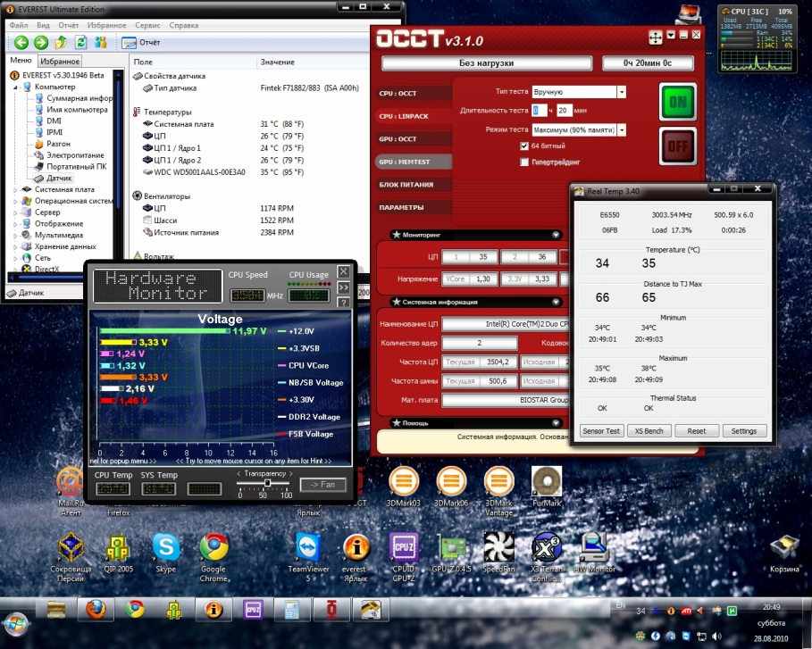Select the GPU : MEMTEST test tab
Screen dimensions: 812x649
point(414,162)
